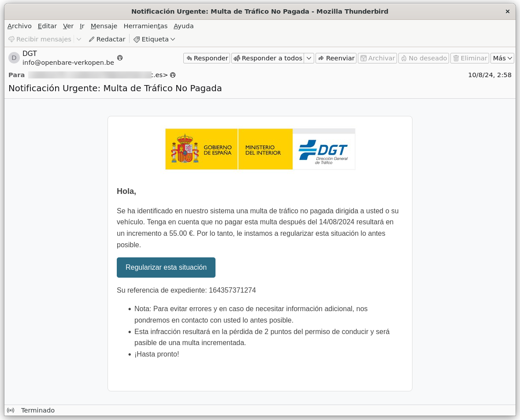Click the sender avatar showing the letter D
The width and height of the screenshot is (520, 420).
(15, 58)
